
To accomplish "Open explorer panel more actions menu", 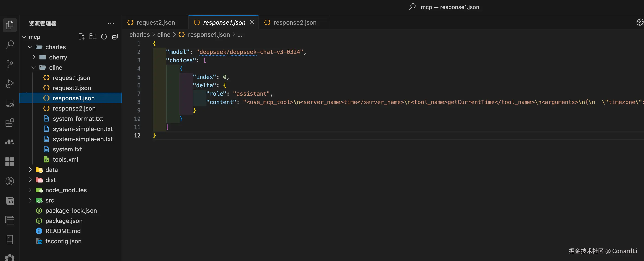I will (111, 23).
